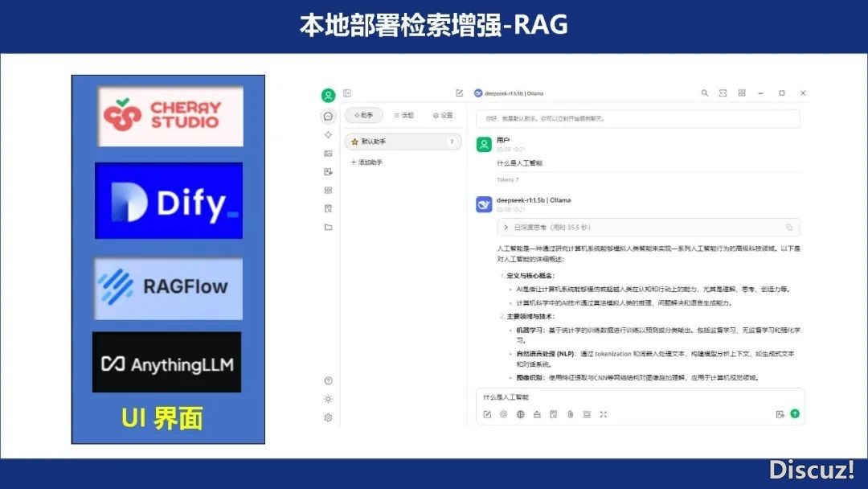Image resolution: width=868 pixels, height=489 pixels.
Task: Click the translate icon beside send button
Action: point(780,414)
